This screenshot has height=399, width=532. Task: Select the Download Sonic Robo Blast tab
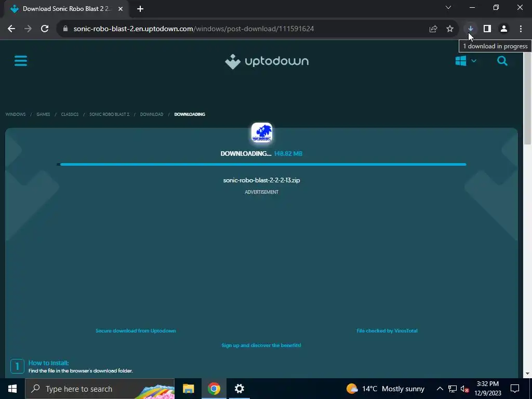point(66,9)
